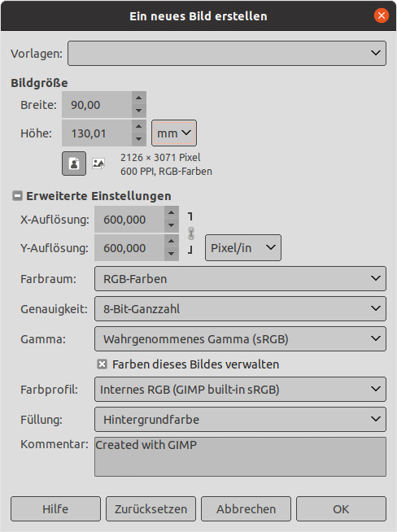
Task: Click the Abbrechen button
Action: [x=246, y=509]
